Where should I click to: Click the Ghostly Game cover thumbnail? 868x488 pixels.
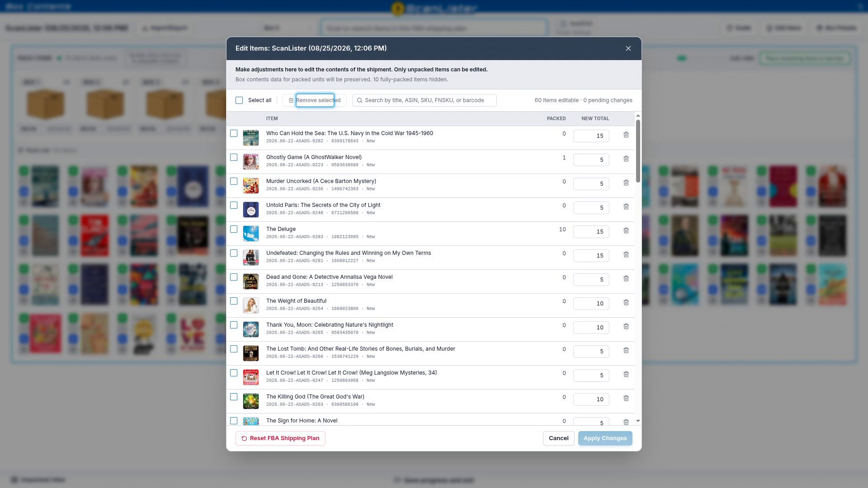[x=251, y=161]
